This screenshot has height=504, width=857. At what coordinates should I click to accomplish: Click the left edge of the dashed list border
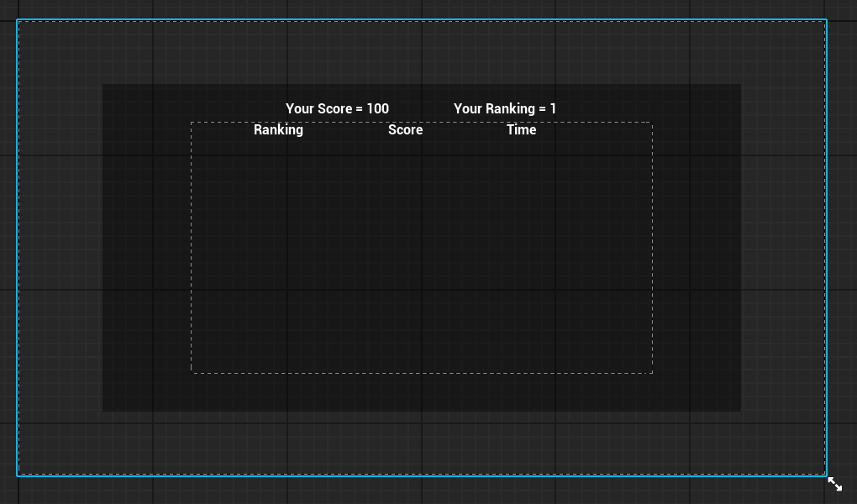click(192, 252)
